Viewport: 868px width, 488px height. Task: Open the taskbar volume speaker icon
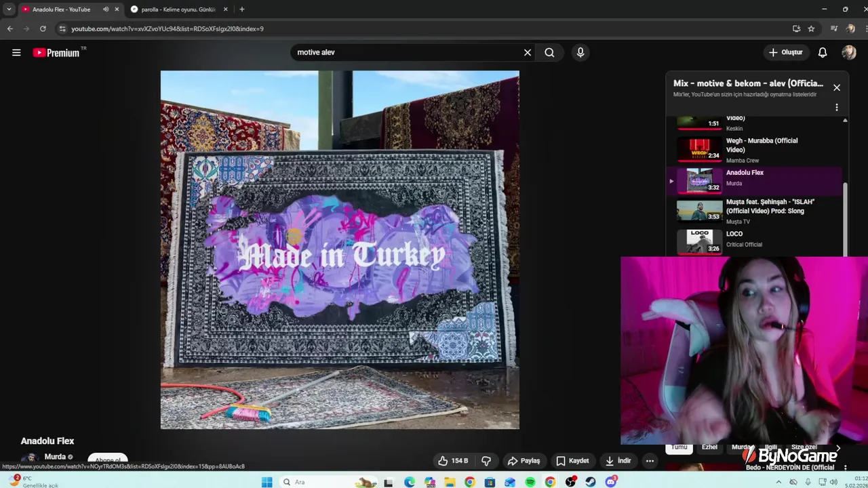coord(833,482)
